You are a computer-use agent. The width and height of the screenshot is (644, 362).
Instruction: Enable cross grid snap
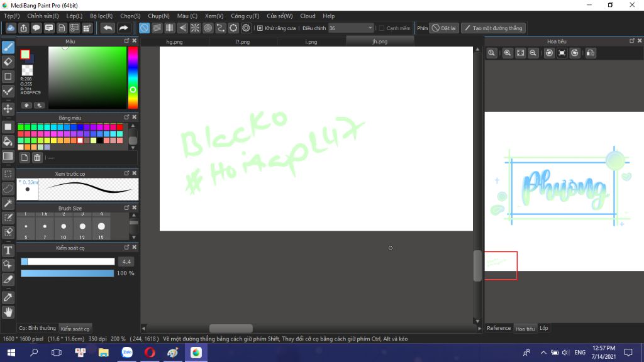pos(170,28)
